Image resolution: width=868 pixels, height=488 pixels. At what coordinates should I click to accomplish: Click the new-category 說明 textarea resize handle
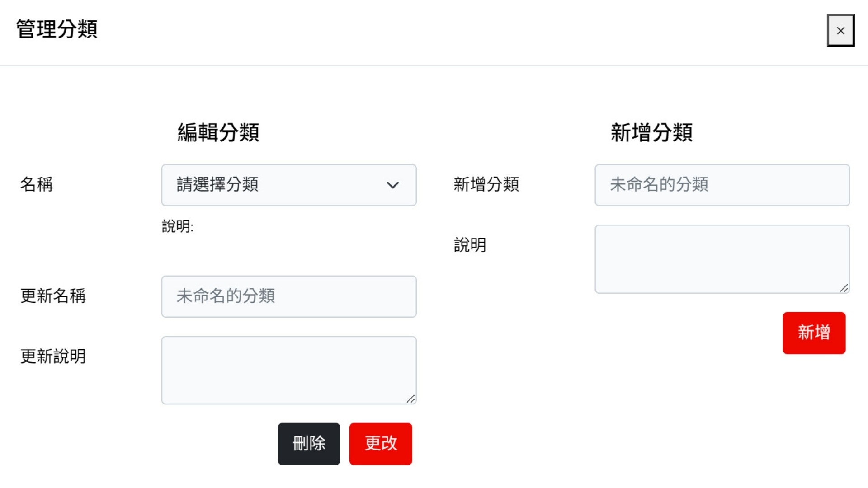[844, 288]
